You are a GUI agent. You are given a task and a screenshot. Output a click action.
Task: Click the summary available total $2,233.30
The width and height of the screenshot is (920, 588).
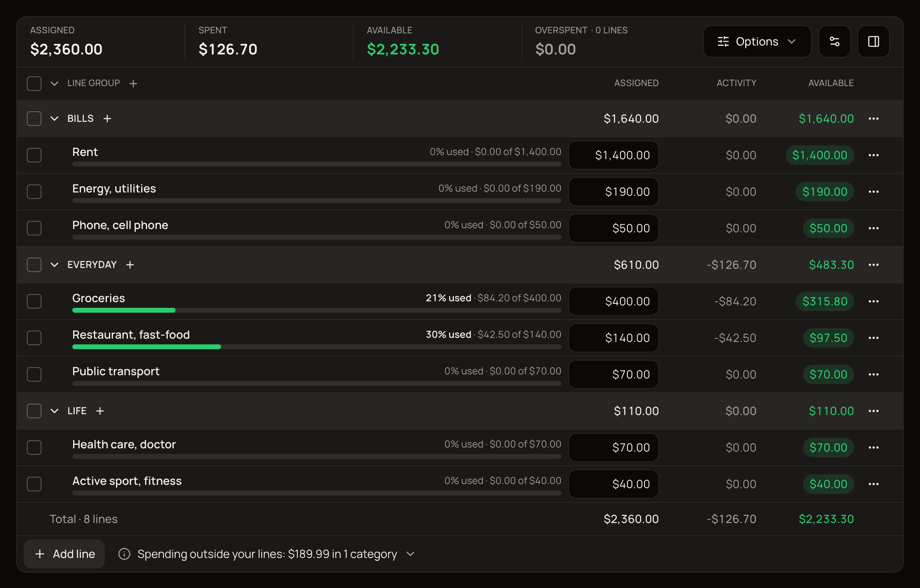click(x=403, y=49)
